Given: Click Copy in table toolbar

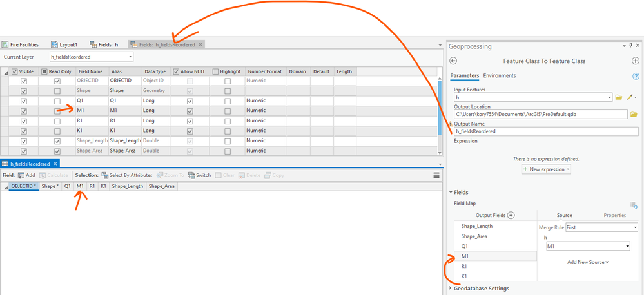Looking at the screenshot, I should 275,175.
